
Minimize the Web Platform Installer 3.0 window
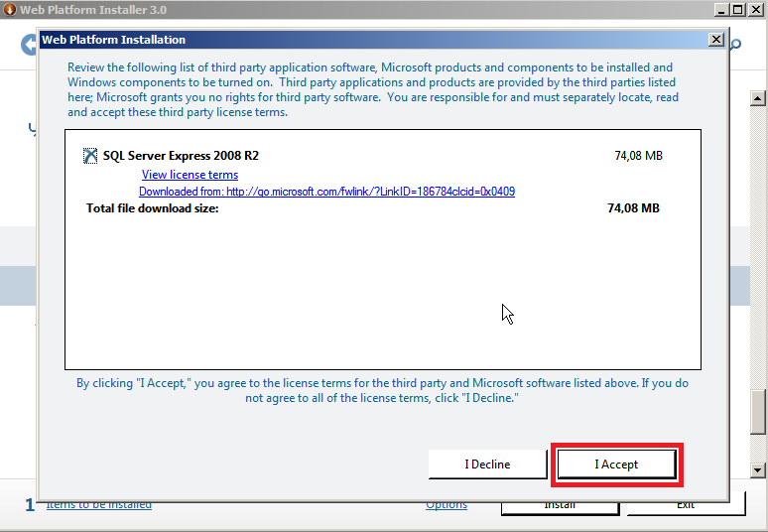pyautogui.click(x=721, y=9)
